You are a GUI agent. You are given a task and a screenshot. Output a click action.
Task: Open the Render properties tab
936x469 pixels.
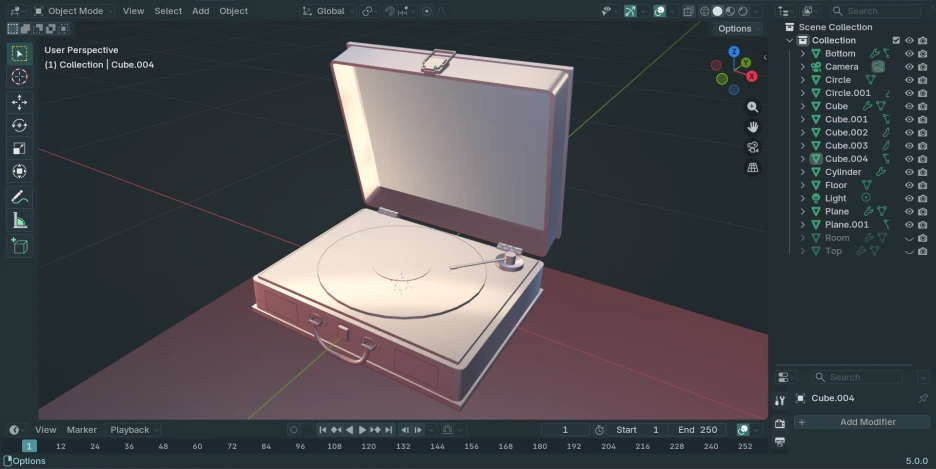tap(780, 424)
